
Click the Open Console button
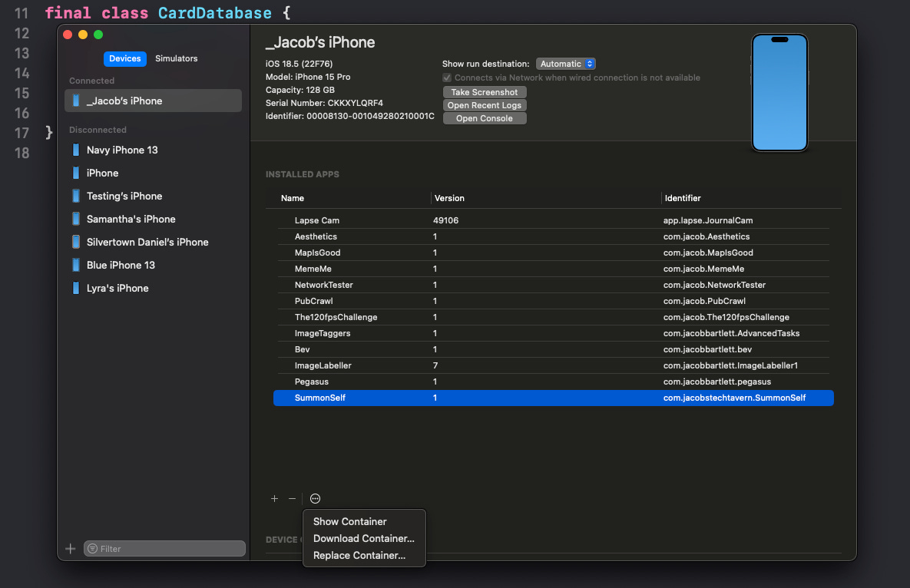point(485,118)
